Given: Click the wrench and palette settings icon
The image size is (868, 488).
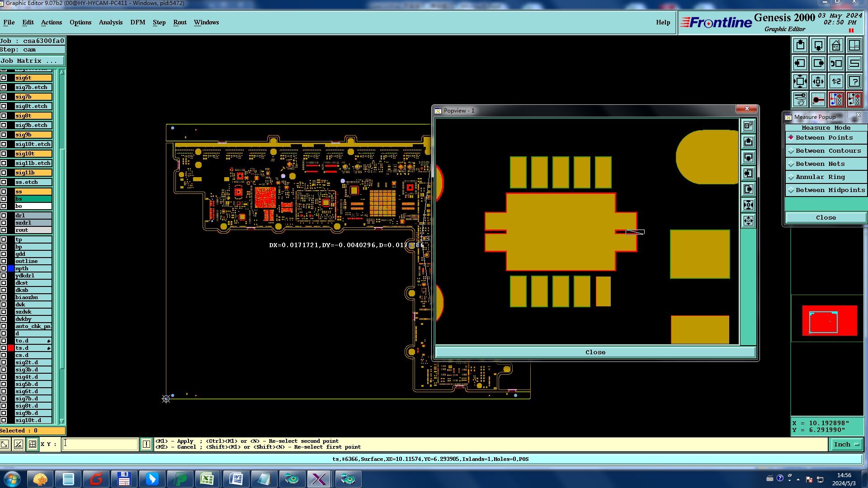Looking at the screenshot, I should [800, 99].
